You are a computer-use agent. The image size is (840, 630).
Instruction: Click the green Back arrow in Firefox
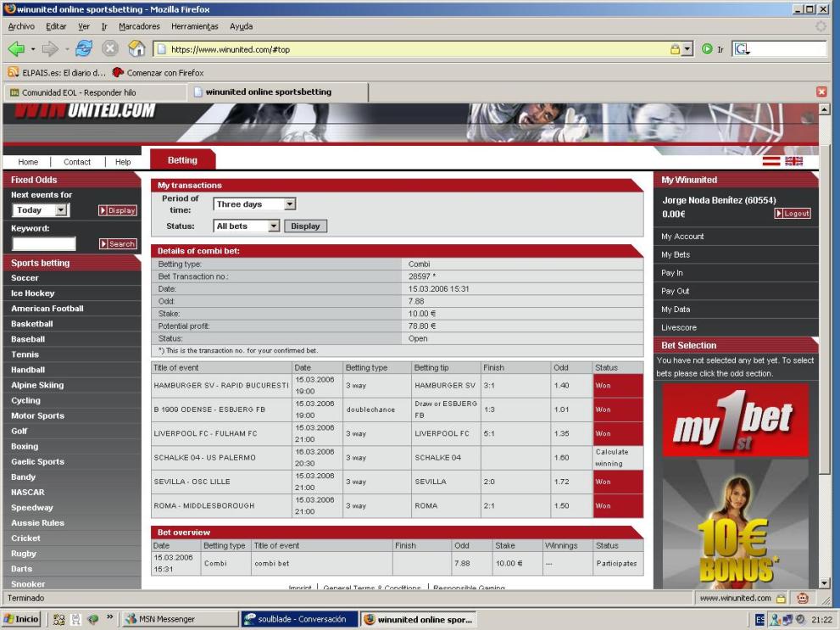tap(16, 49)
